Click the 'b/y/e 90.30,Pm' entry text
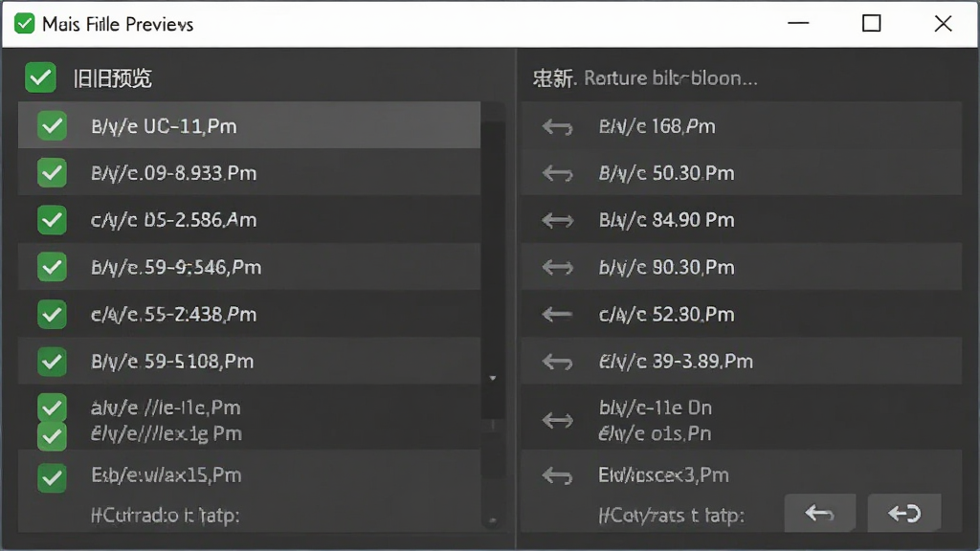Viewport: 980px width, 551px height. tap(666, 268)
